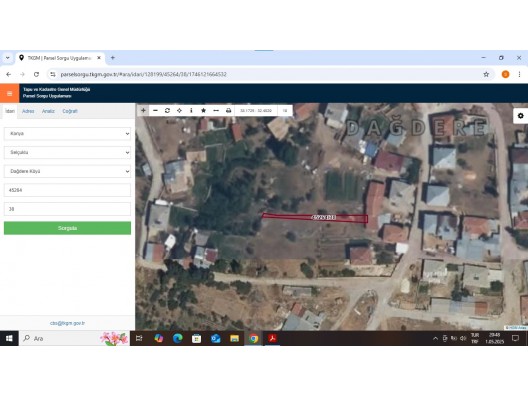The image size is (528, 396).
Task: Activate the locate position crosshair tool
Action: [179, 110]
